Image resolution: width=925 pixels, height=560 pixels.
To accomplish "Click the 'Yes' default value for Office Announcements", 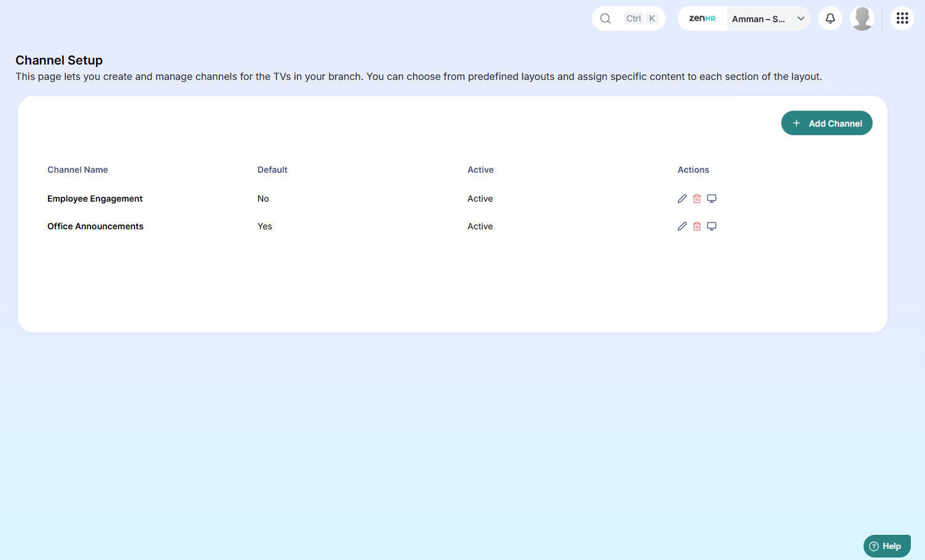I will pos(265,226).
